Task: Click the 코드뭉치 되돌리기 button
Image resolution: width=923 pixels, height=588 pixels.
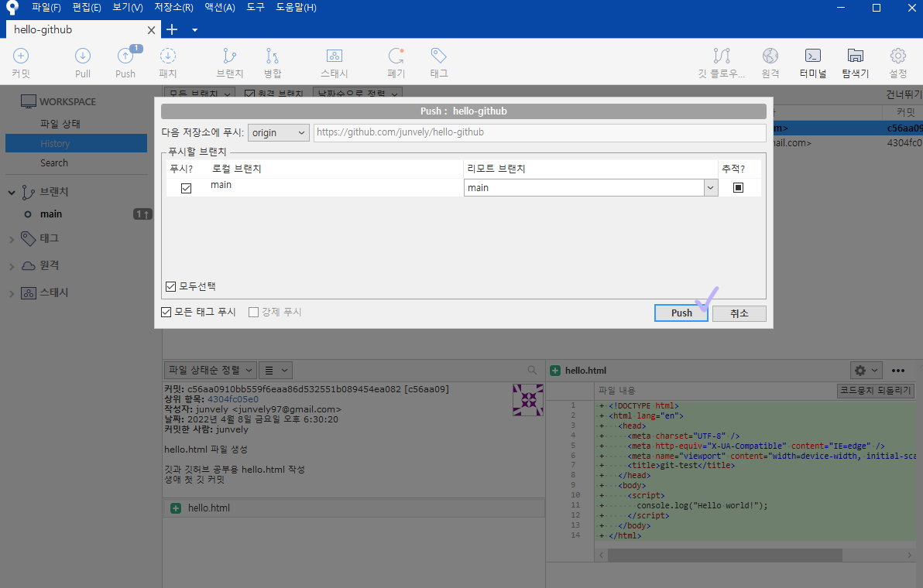Action: click(875, 391)
